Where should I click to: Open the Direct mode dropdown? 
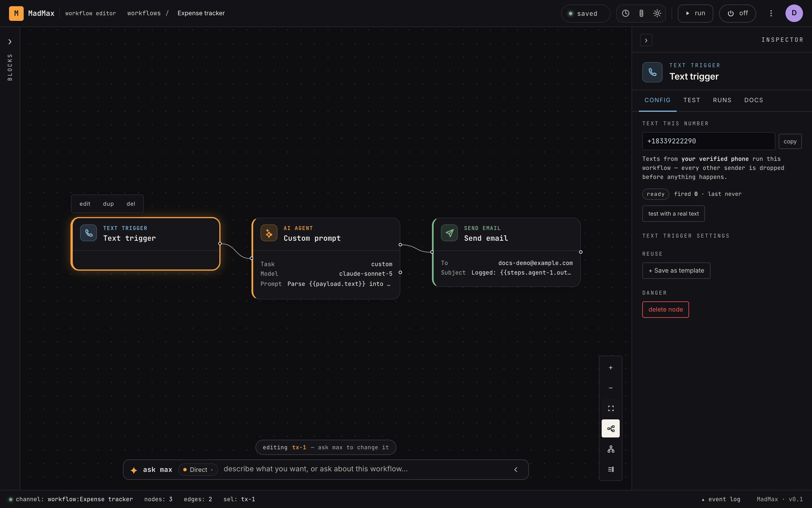coord(198,470)
